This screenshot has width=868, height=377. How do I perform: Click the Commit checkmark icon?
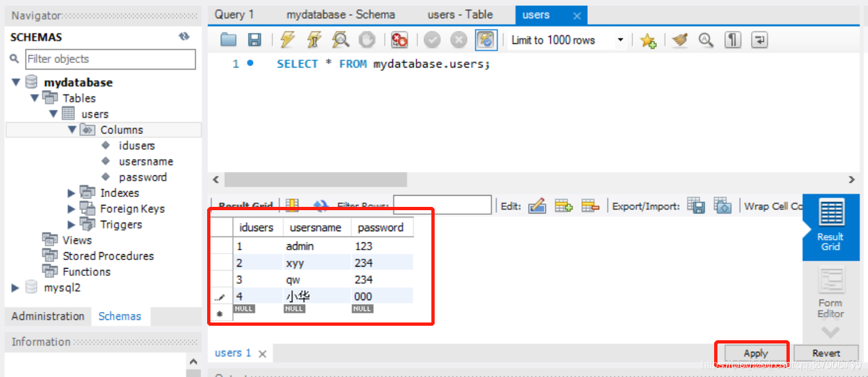tap(432, 40)
